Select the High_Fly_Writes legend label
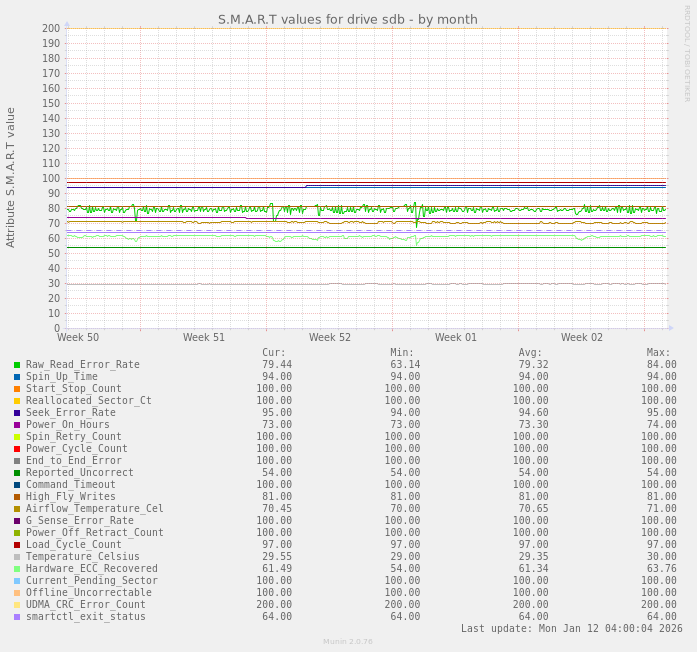This screenshot has width=697, height=652. (x=71, y=496)
